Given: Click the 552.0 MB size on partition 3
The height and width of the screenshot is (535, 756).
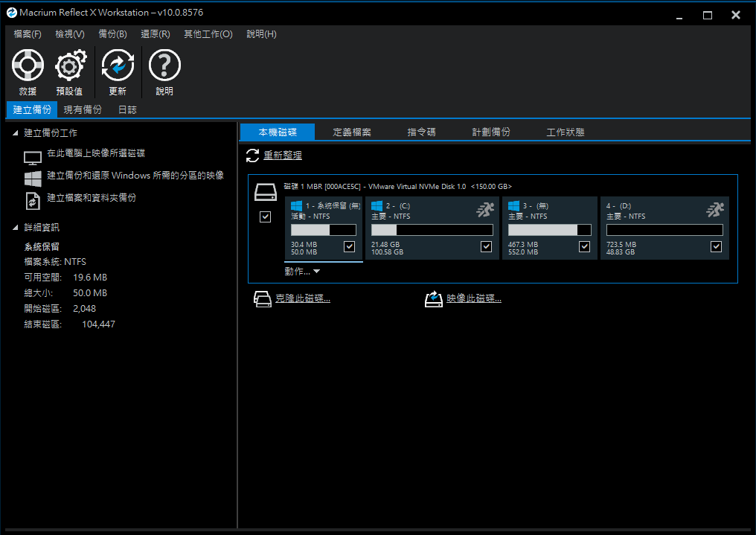Looking at the screenshot, I should (x=522, y=252).
